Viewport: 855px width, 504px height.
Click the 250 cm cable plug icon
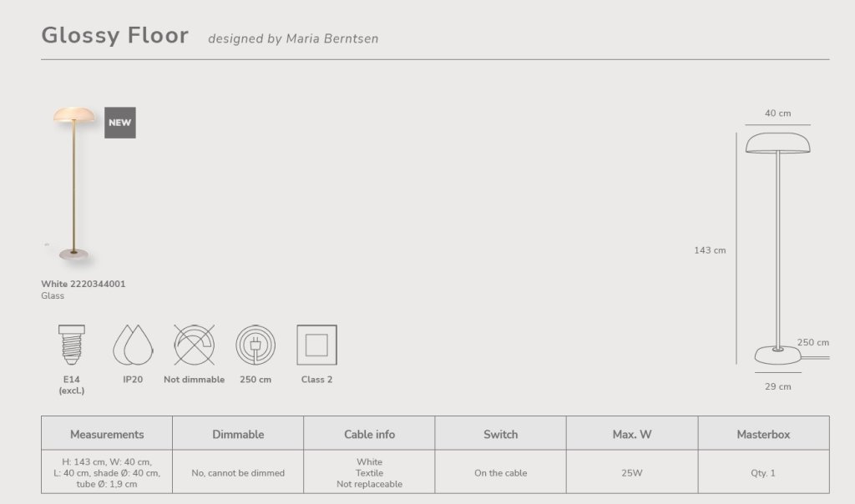[255, 345]
